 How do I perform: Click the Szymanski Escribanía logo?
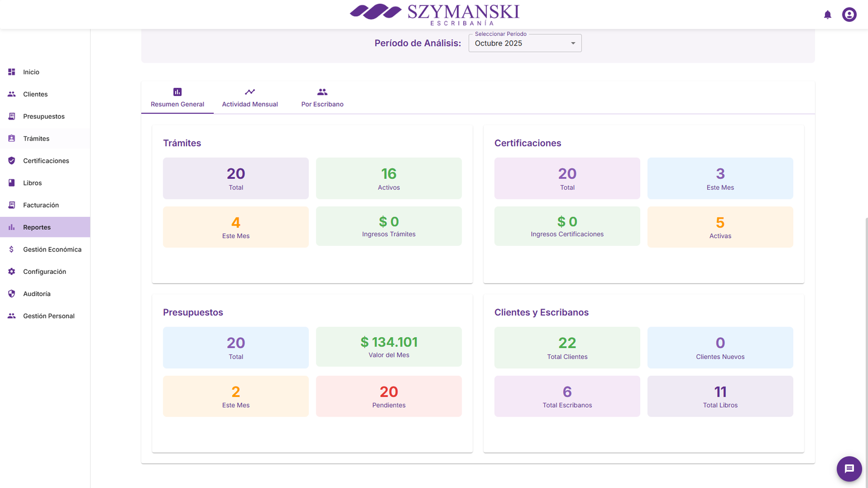click(x=435, y=15)
